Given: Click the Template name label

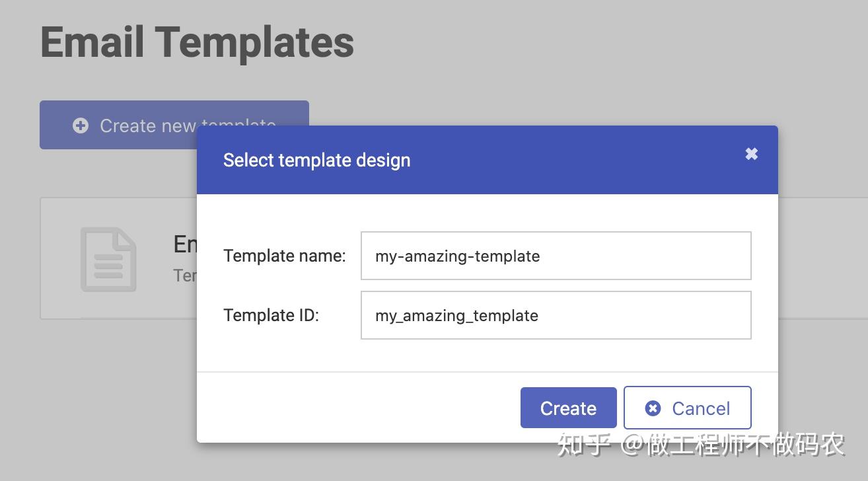Looking at the screenshot, I should (284, 256).
